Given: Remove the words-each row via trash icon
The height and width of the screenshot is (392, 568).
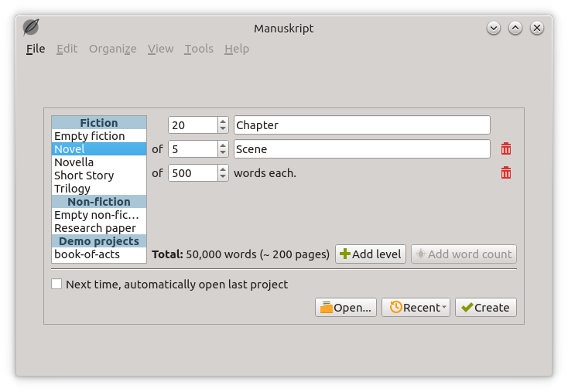Looking at the screenshot, I should tap(505, 173).
